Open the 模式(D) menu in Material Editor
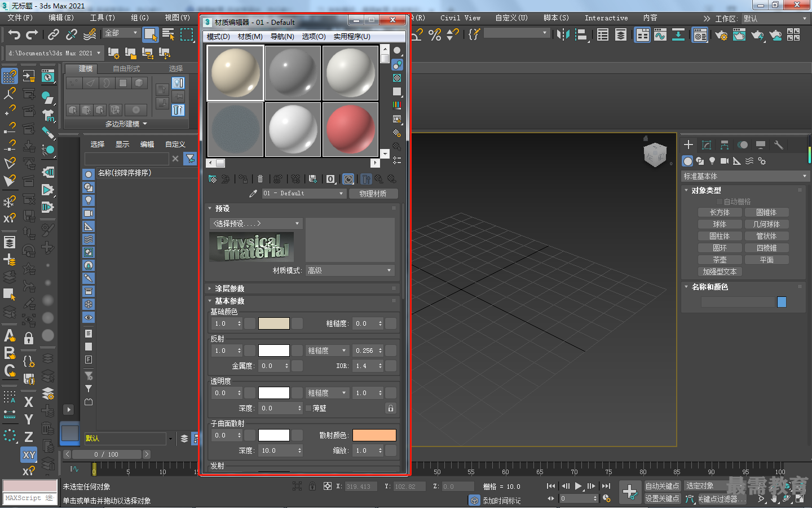Viewport: 812px width, 508px height. 218,37
